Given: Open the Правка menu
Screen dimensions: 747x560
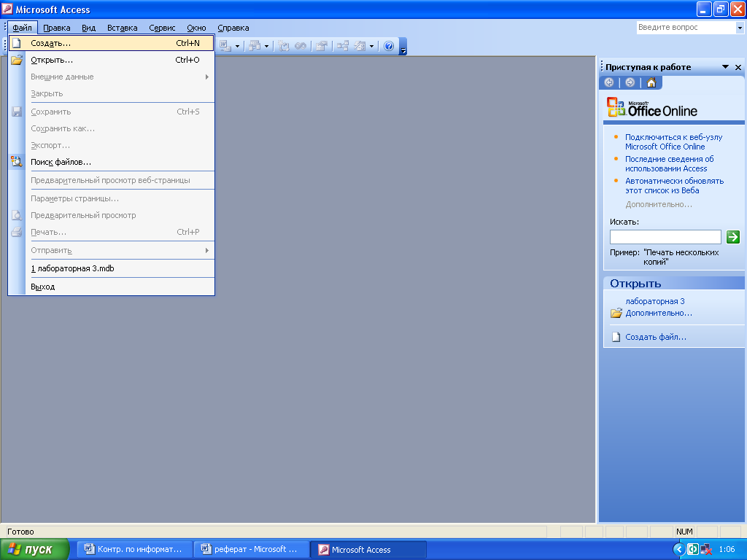Looking at the screenshot, I should pos(57,28).
